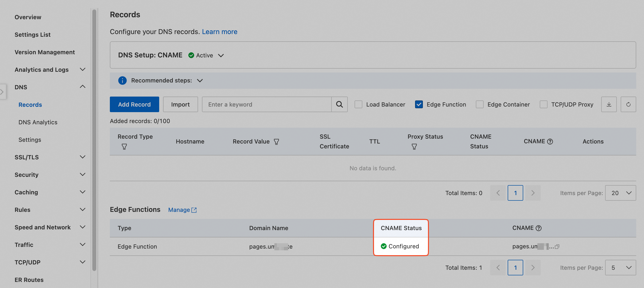Click the download records icon
The image size is (644, 288).
(609, 104)
